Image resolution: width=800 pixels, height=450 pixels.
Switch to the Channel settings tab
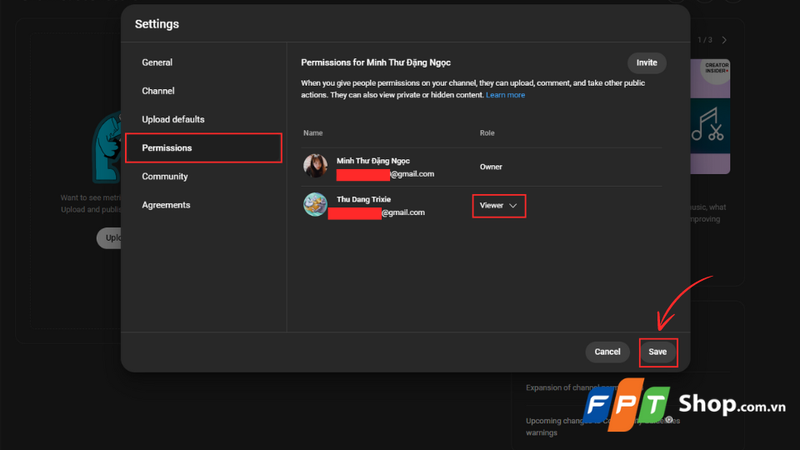pyautogui.click(x=158, y=91)
